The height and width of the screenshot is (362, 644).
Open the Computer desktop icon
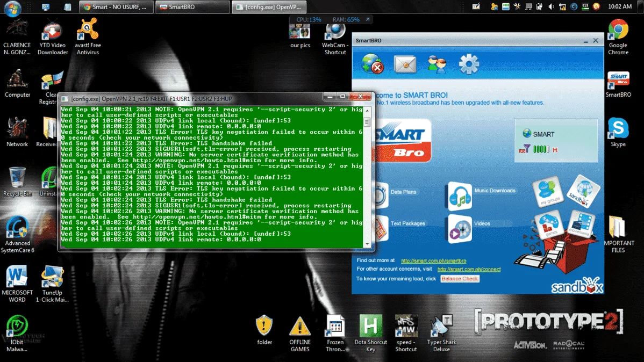tap(17, 84)
